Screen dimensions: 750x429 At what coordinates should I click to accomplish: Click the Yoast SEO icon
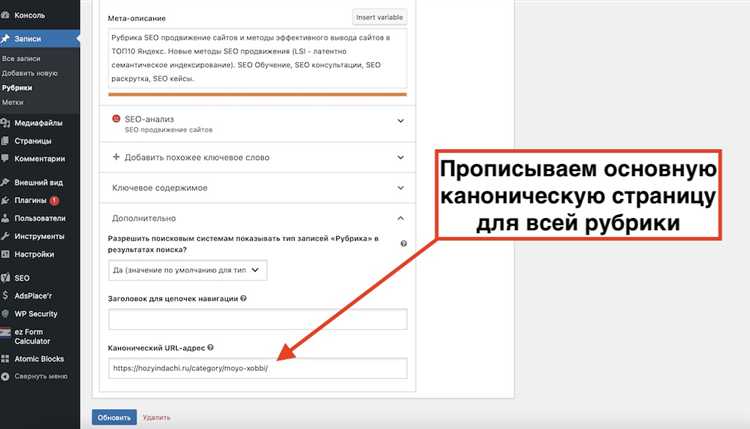pos(5,277)
